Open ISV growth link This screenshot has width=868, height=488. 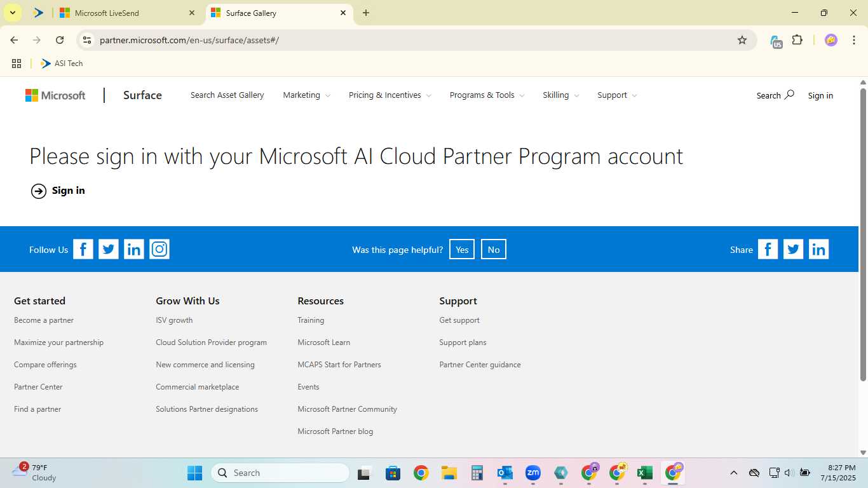pyautogui.click(x=174, y=320)
